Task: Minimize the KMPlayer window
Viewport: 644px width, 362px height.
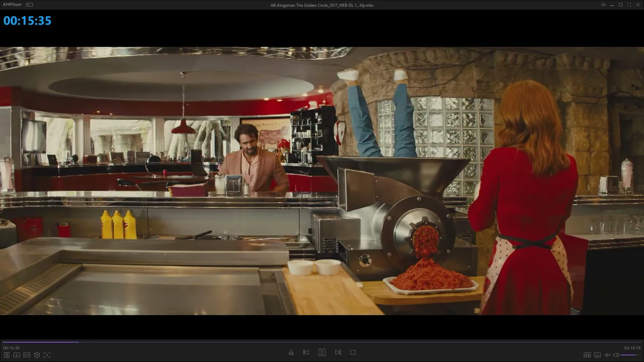Action: pos(612,5)
